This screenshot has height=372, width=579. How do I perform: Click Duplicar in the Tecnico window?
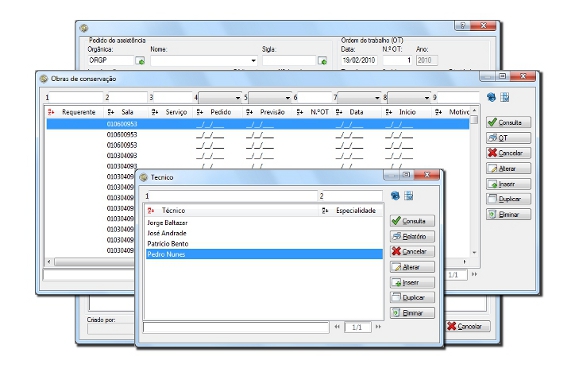[412, 298]
